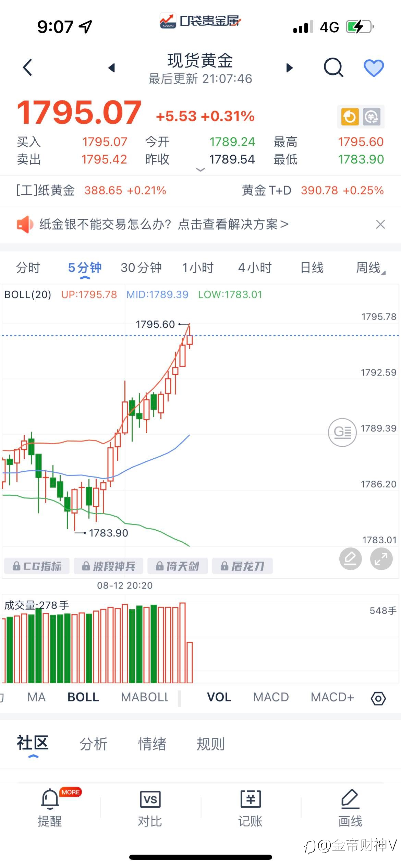Screen dimensions: 401x868
Task: Open the search magnifier icon
Action: tap(333, 67)
